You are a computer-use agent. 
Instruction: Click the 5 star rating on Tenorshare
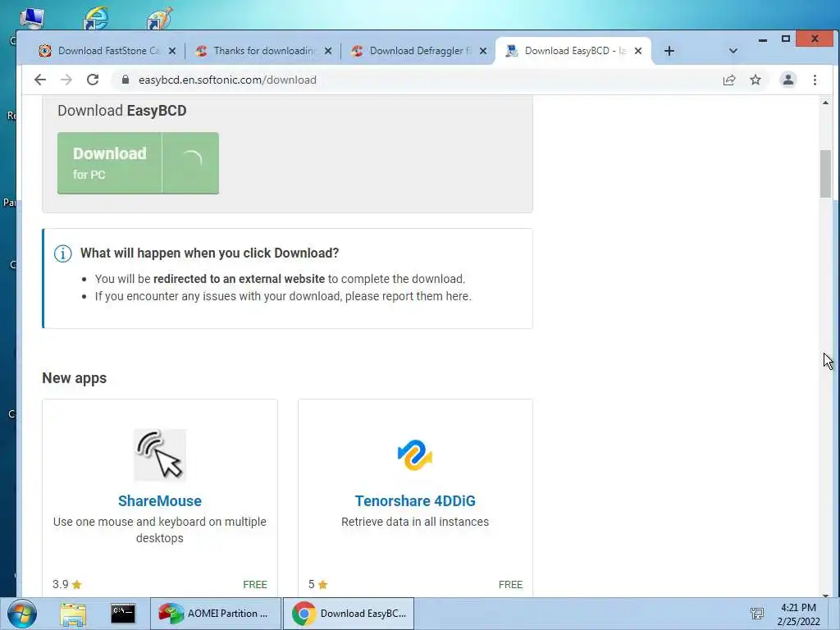click(317, 584)
